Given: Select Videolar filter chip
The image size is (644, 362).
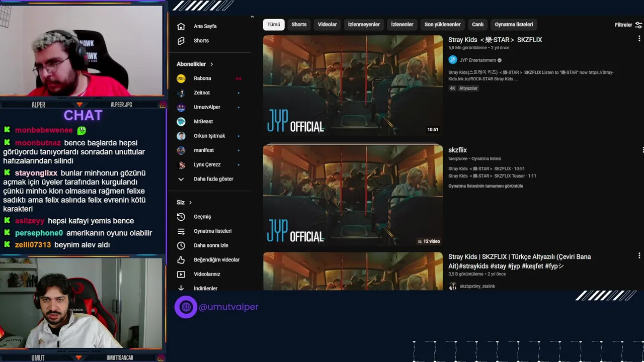Looking at the screenshot, I should pos(327,25).
